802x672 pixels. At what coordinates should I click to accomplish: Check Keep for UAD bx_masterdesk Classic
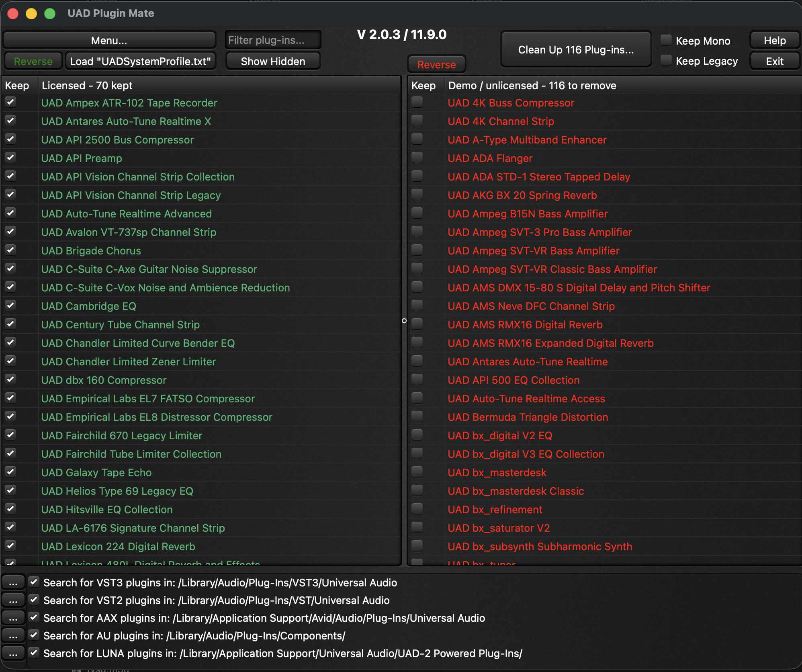point(417,490)
